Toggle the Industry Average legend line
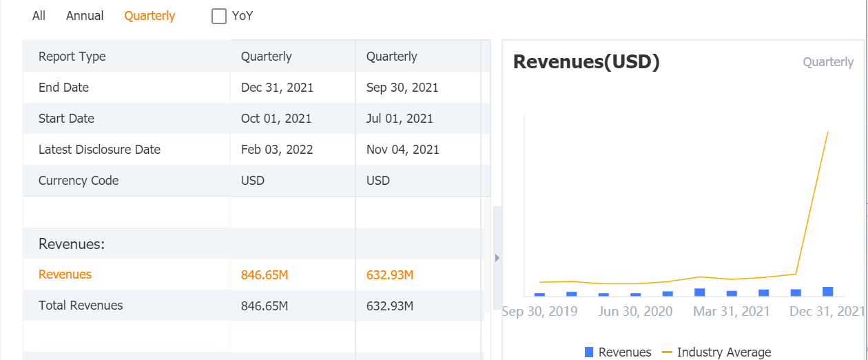This screenshot has height=360, width=868. [x=667, y=352]
